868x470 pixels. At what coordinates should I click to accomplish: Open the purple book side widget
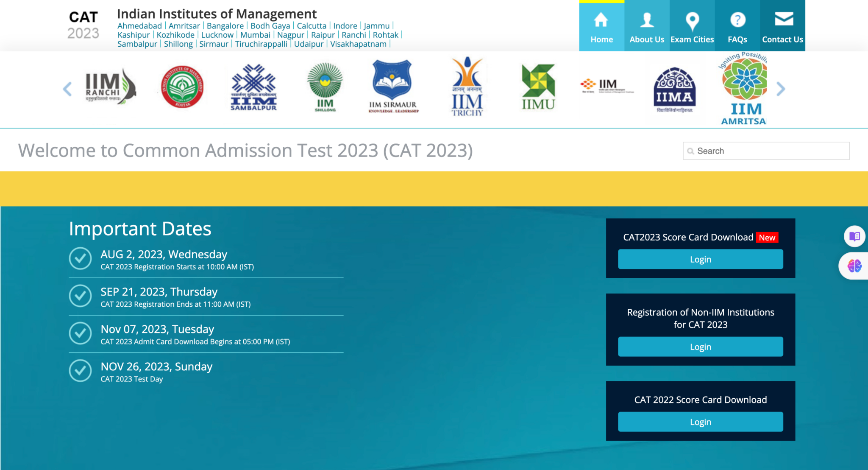(x=854, y=236)
